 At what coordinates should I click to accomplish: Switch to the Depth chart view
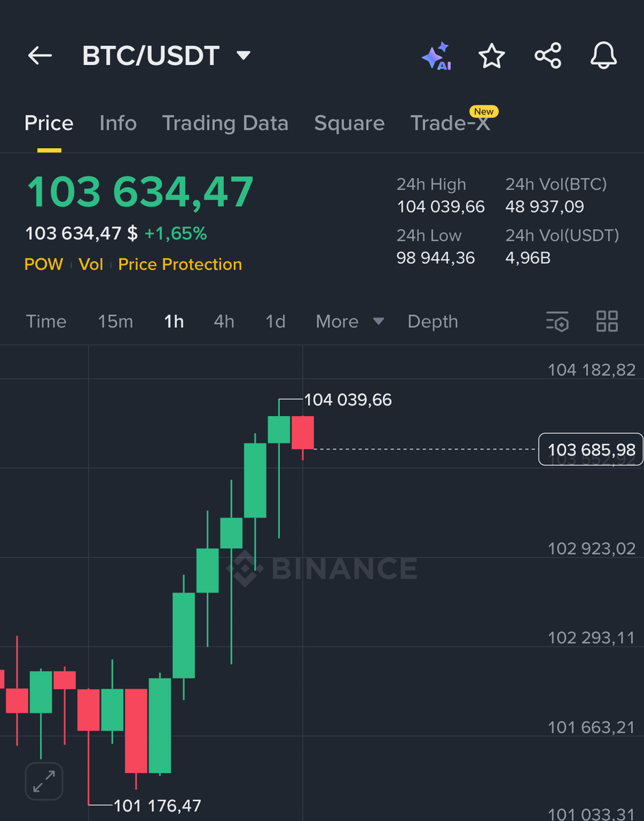[433, 322]
